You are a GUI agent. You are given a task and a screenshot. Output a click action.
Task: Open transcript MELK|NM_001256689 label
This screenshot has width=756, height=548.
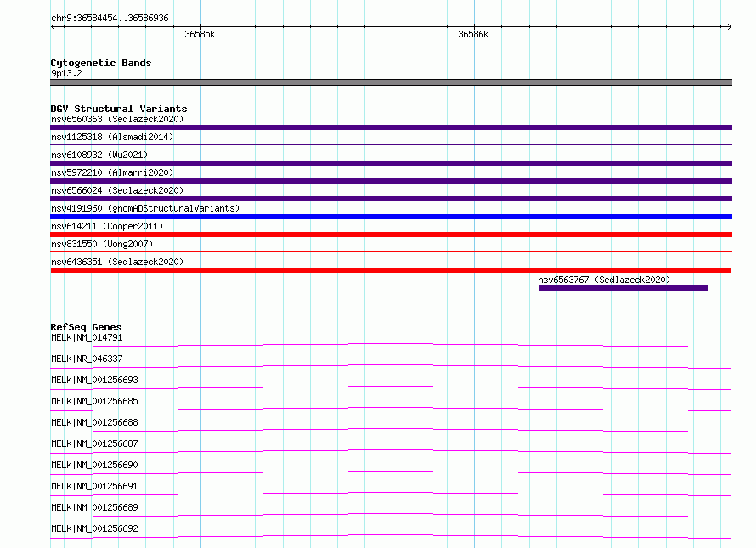(x=94, y=507)
